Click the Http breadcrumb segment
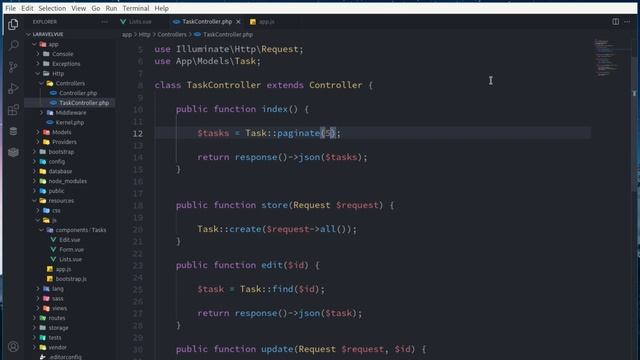640x360 pixels. tap(144, 35)
